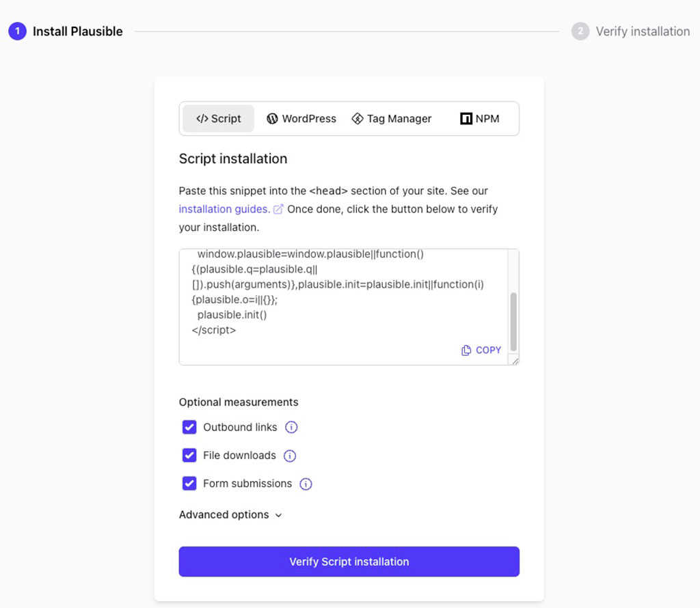
Task: Select the Tag Manager tab label
Action: pyautogui.click(x=399, y=119)
